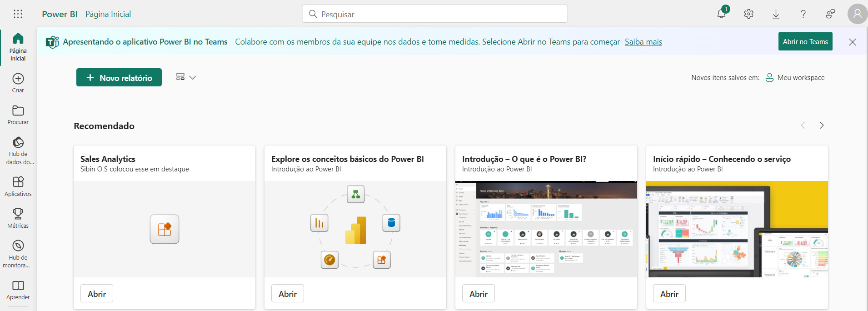Click the feedback people icon

point(830,14)
